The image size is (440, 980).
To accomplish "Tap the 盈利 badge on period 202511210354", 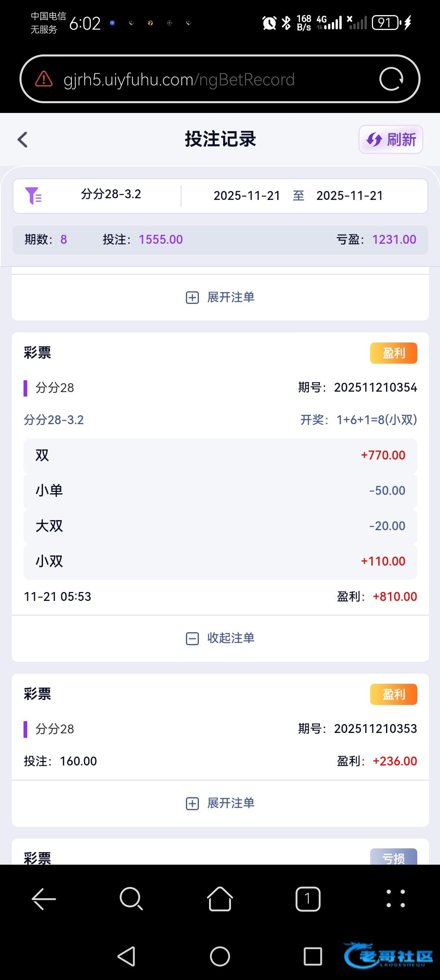I will (393, 353).
